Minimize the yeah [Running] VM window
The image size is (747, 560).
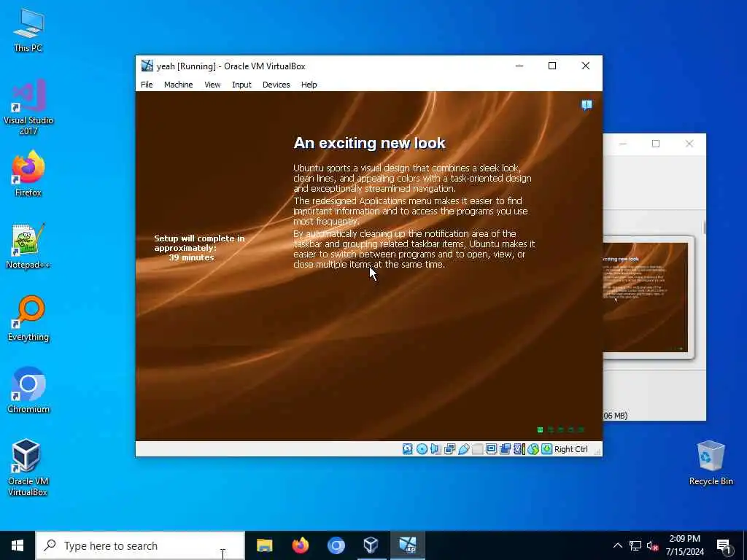coord(519,66)
